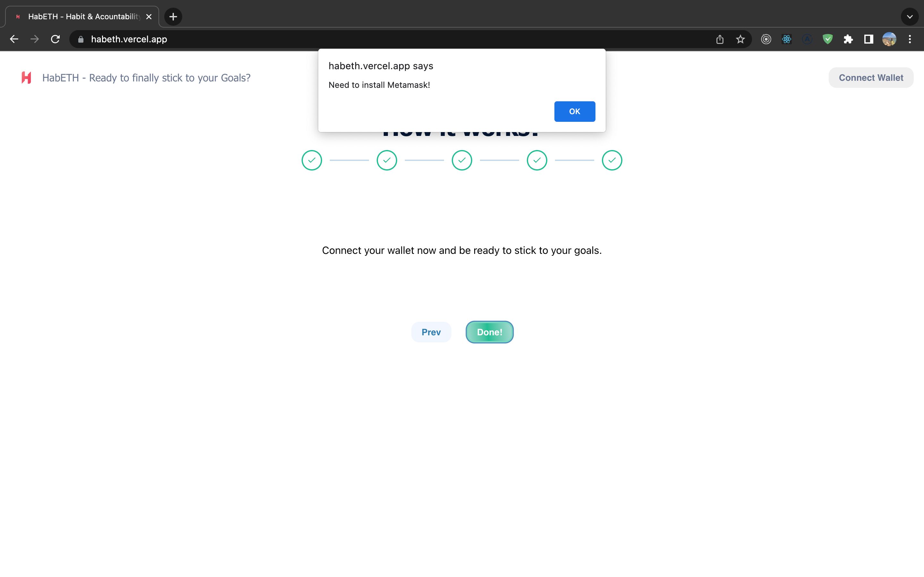The height and width of the screenshot is (577, 924).
Task: Click the fourth checkmark step icon
Action: (x=537, y=160)
